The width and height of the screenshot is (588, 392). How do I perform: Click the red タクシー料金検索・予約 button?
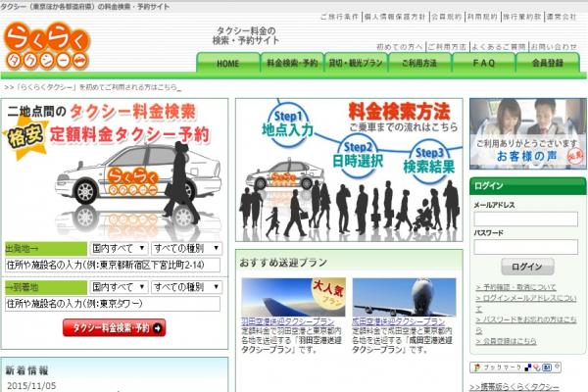[114, 328]
